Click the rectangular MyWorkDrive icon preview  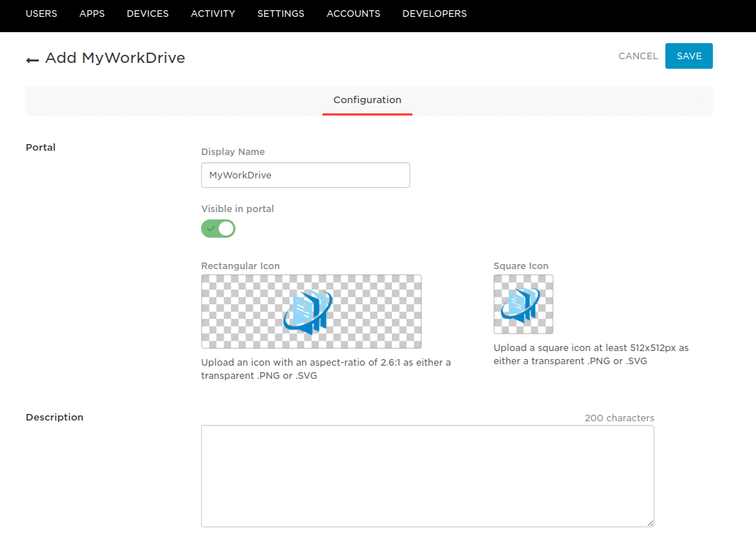pyautogui.click(x=311, y=312)
